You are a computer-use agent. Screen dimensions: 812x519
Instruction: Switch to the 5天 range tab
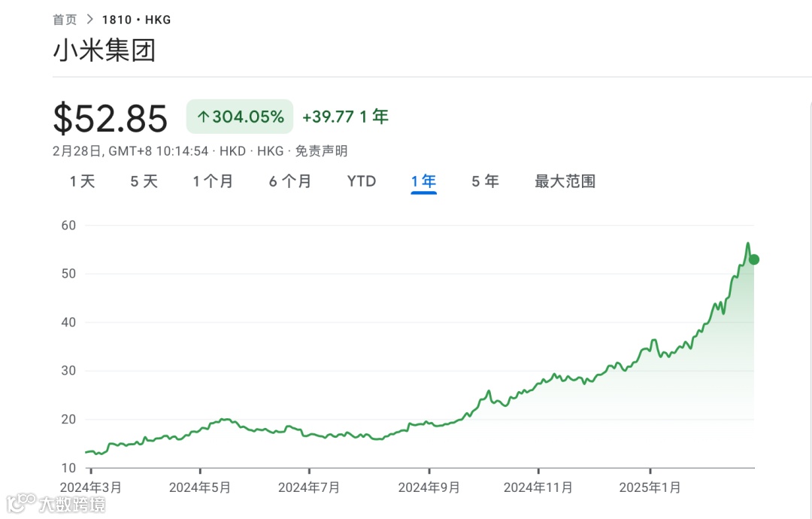[x=144, y=181]
